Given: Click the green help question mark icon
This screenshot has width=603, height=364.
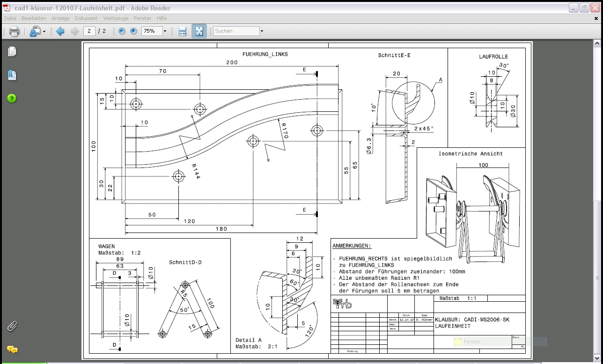Looking at the screenshot, I should 12,98.
